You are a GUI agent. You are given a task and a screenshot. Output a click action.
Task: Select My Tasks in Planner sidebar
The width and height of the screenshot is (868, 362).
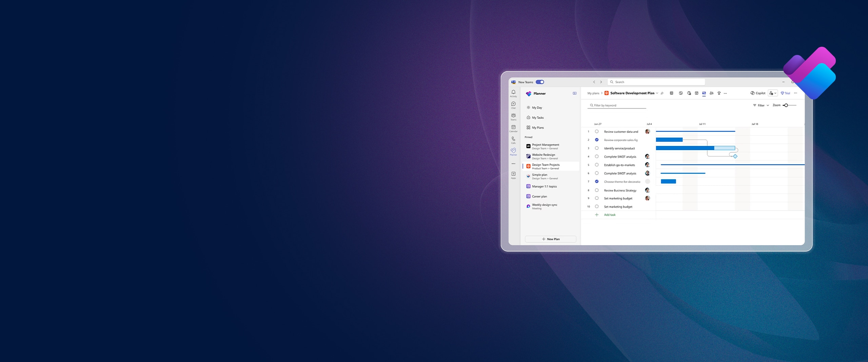(x=537, y=118)
